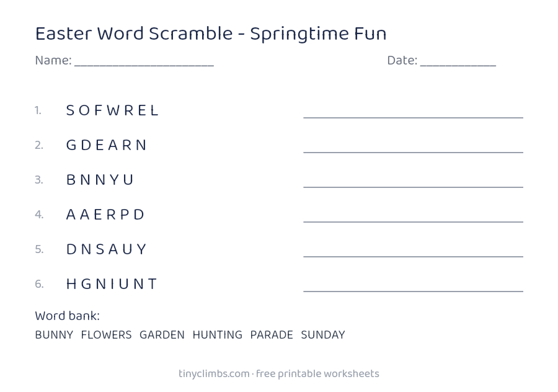
Task: Click the tinyclimbs.com footer link
Action: [215, 374]
